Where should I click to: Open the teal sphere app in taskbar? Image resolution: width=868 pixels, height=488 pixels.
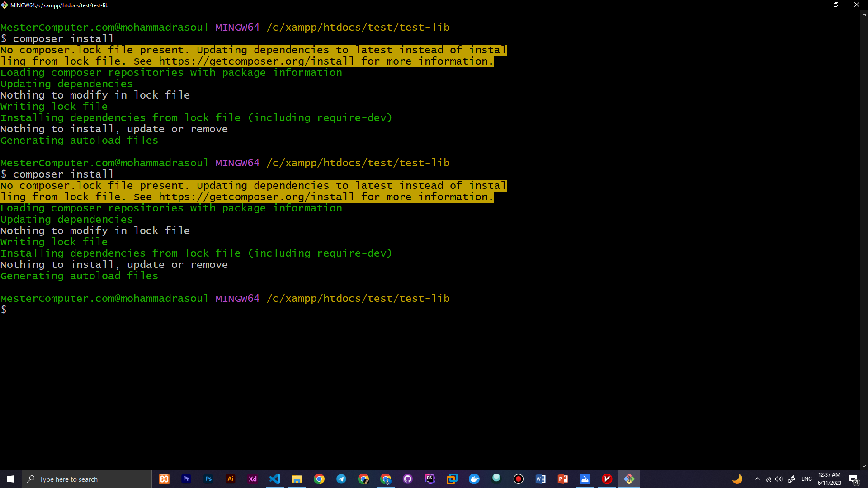pyautogui.click(x=496, y=479)
